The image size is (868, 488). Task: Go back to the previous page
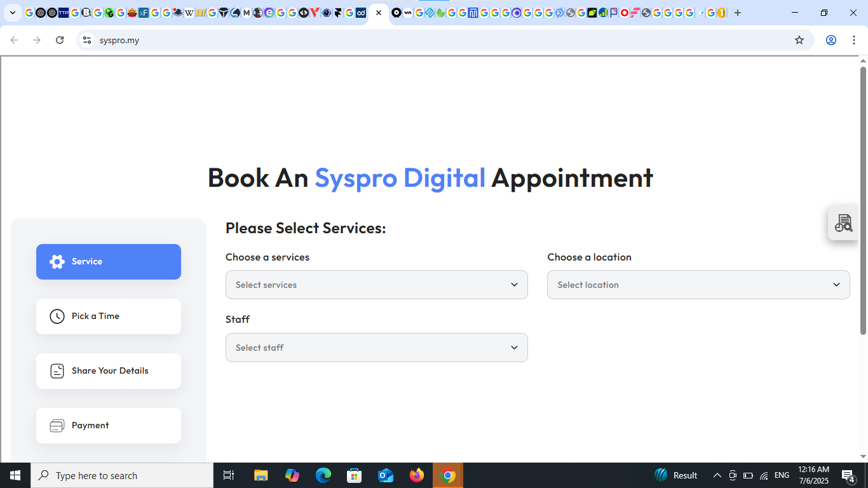coord(14,40)
